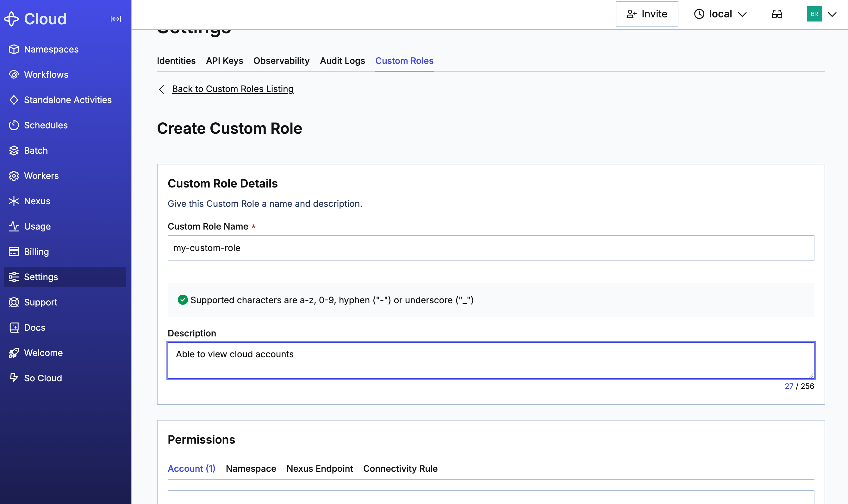Click the Billing card icon
The width and height of the screenshot is (848, 504).
point(14,252)
